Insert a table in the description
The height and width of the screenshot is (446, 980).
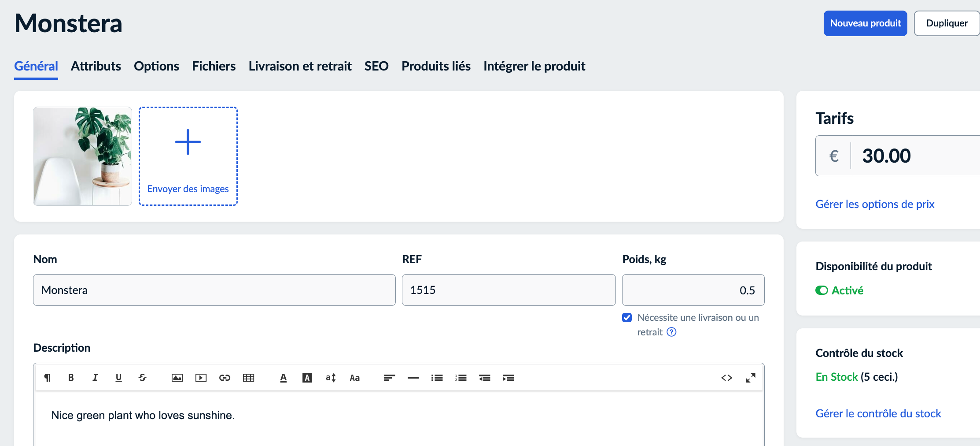pos(248,378)
